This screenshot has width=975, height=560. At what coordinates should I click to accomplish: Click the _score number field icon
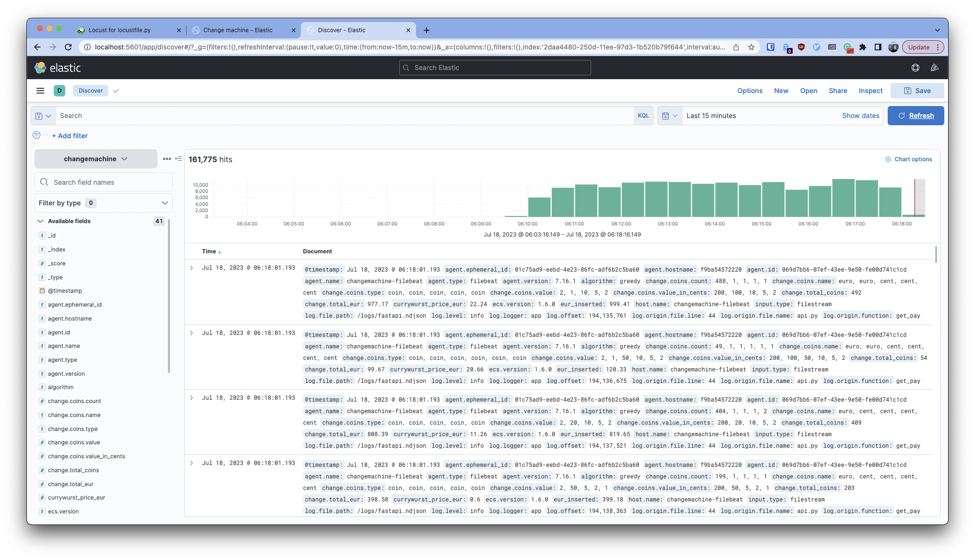click(42, 263)
